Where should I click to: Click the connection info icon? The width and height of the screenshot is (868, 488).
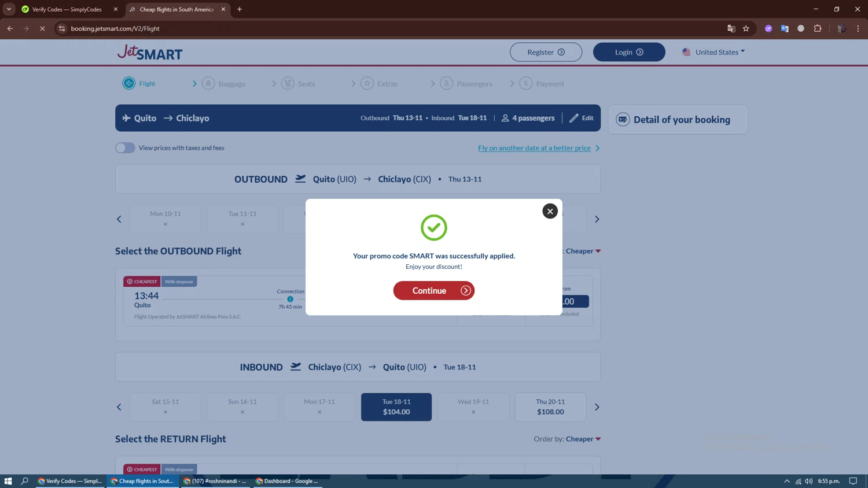coord(290,299)
